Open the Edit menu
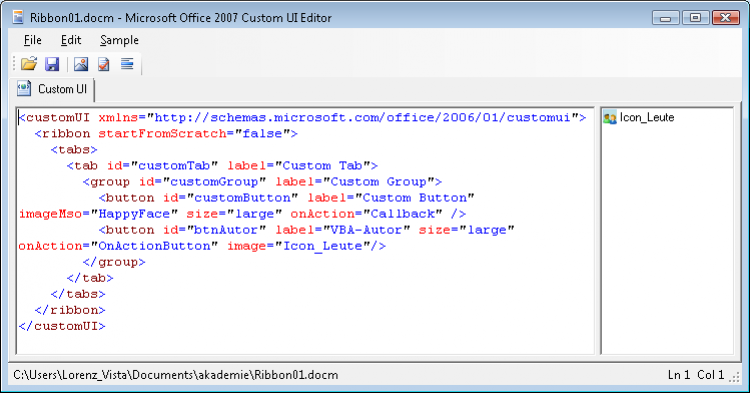The width and height of the screenshot is (750, 393). point(71,40)
